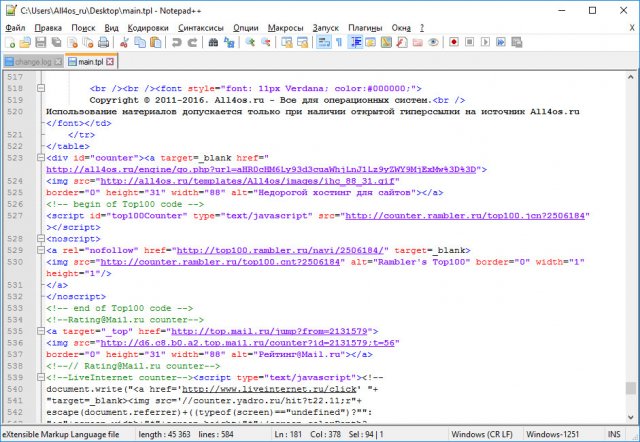Viewport: 640px width, 442px height.
Task: Click the scrollbar down arrow
Action: tap(631, 417)
